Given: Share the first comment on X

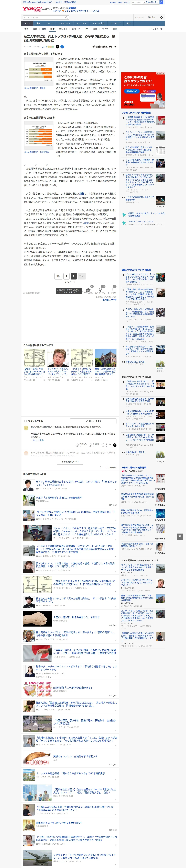Looking at the screenshot, I should point(114,445).
